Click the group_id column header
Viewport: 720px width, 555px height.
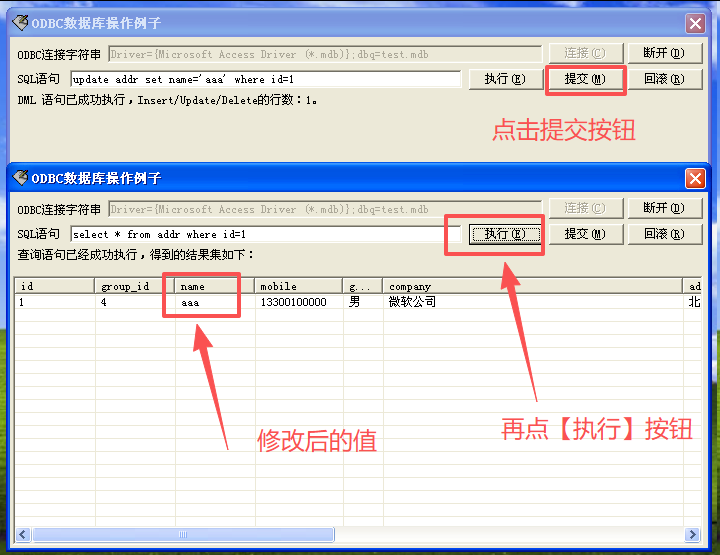(135, 286)
